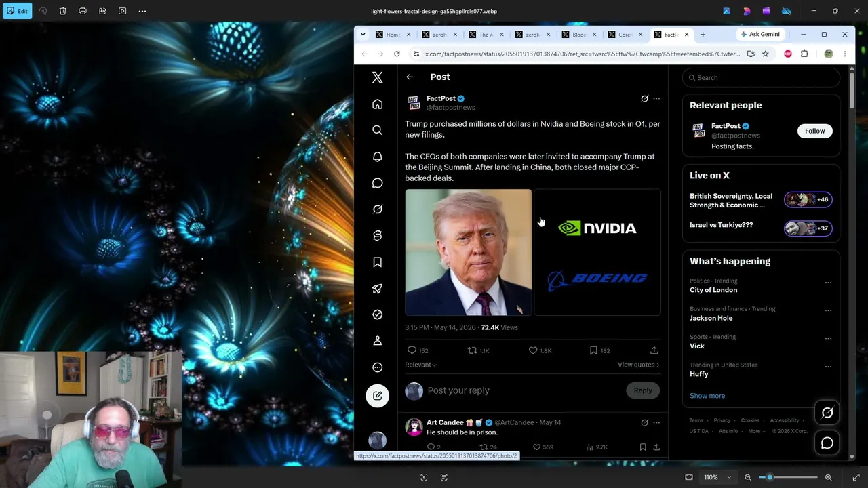
Task: Open options for City of London trend
Action: [828, 283]
